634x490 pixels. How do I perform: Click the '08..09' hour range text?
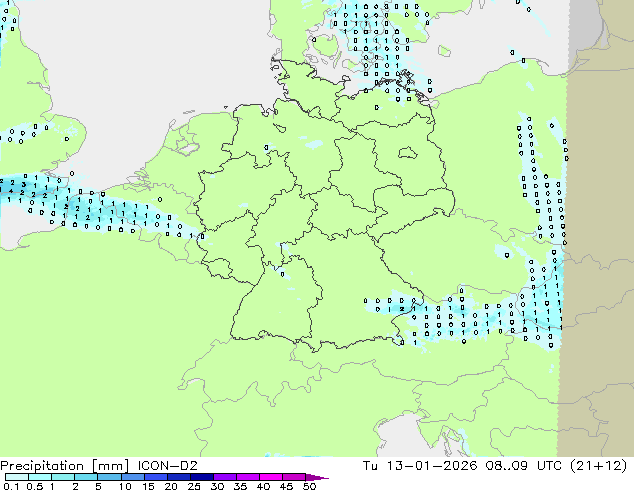click(507, 466)
